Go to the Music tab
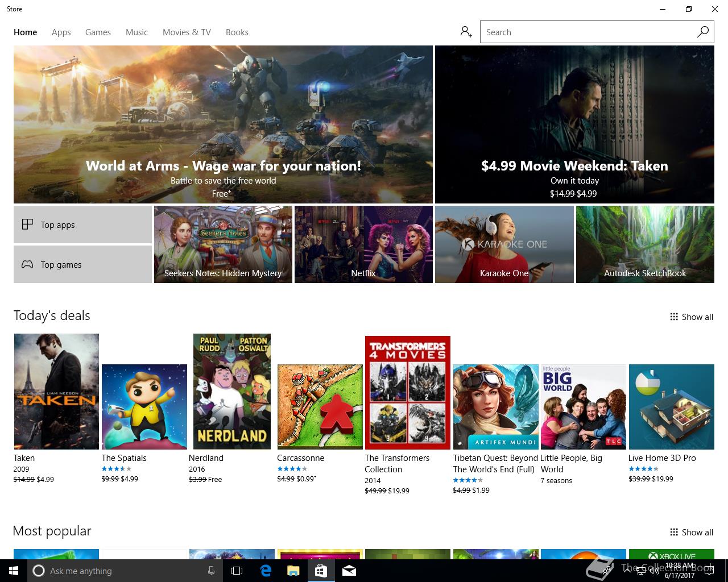This screenshot has height=582, width=728. (x=136, y=32)
